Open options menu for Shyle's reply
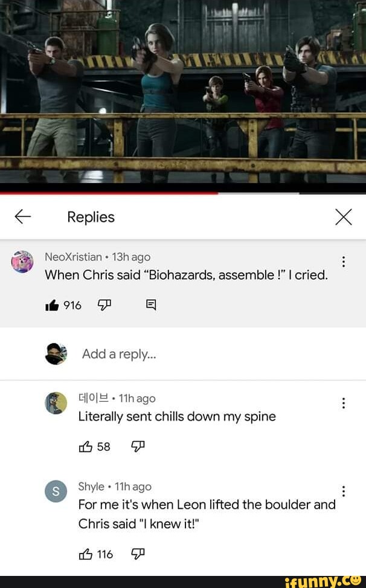366x588 pixels. point(343,491)
